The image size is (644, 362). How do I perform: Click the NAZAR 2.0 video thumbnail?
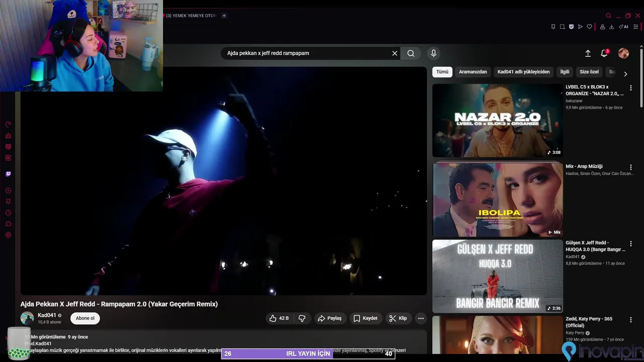(x=498, y=120)
